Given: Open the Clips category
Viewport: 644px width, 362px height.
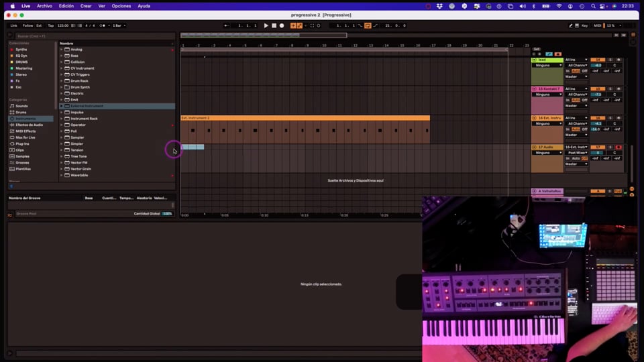Looking at the screenshot, I should coord(19,150).
